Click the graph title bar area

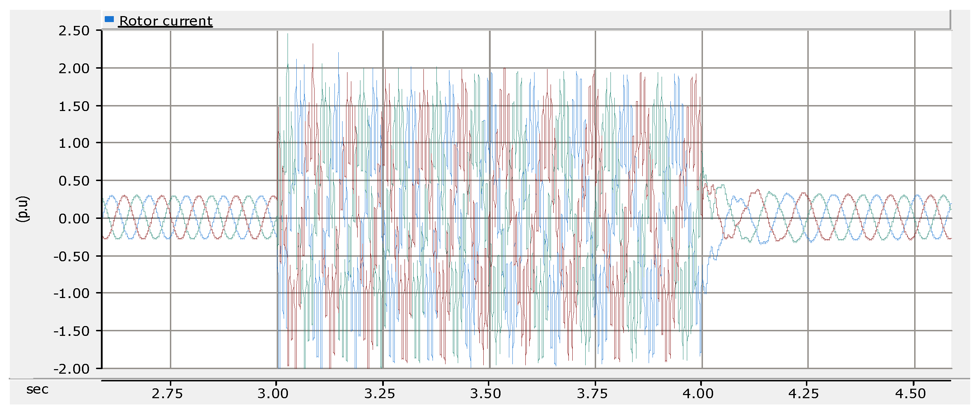533,20
